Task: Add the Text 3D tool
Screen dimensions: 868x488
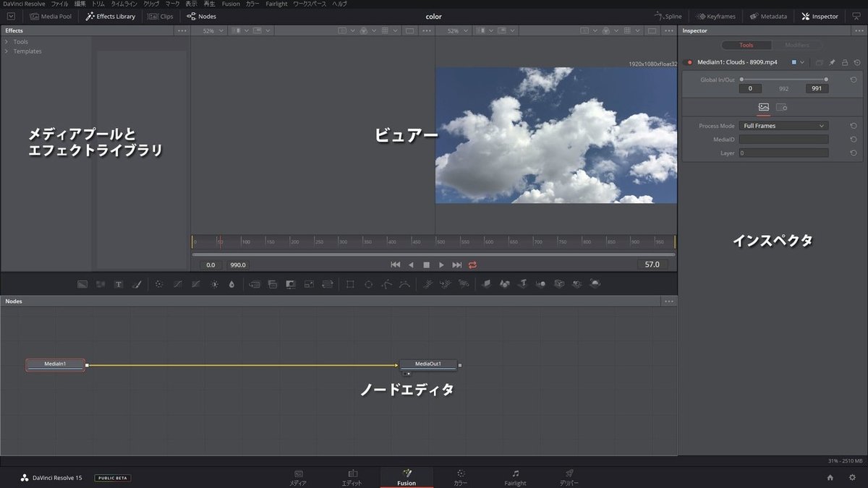Action: point(522,284)
